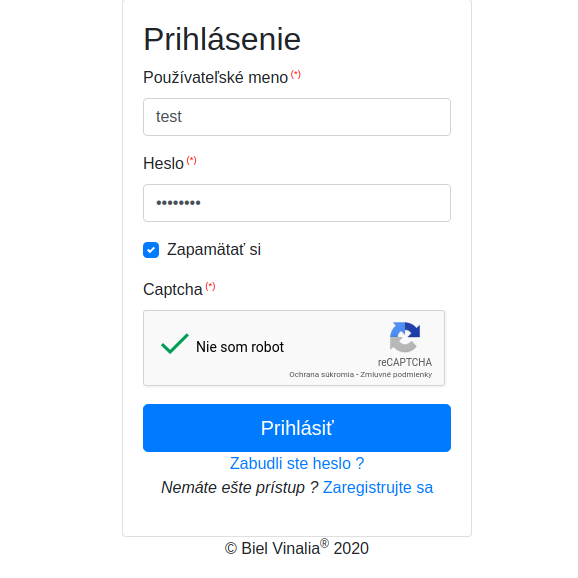Image resolution: width=578 pixels, height=578 pixels.
Task: Click the Zapamätať si label text
Action: (x=214, y=250)
